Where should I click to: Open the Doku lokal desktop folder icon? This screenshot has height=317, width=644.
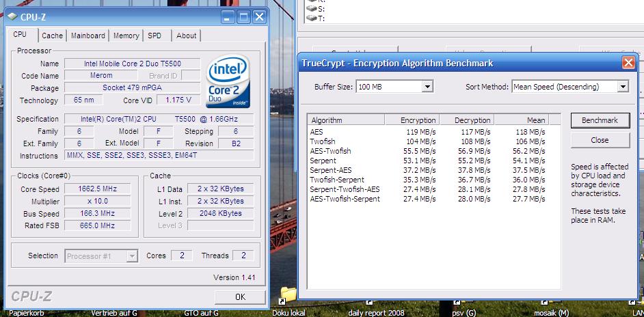289,297
